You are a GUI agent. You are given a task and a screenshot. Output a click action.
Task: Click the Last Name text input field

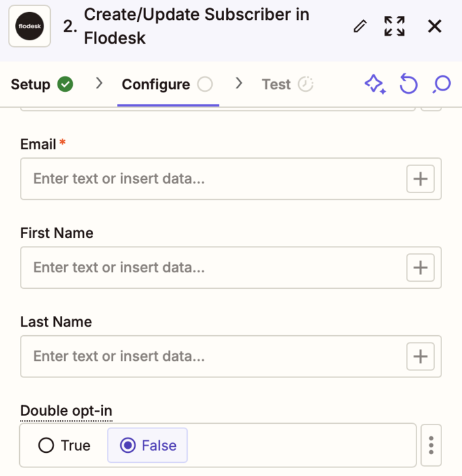[x=212, y=356]
